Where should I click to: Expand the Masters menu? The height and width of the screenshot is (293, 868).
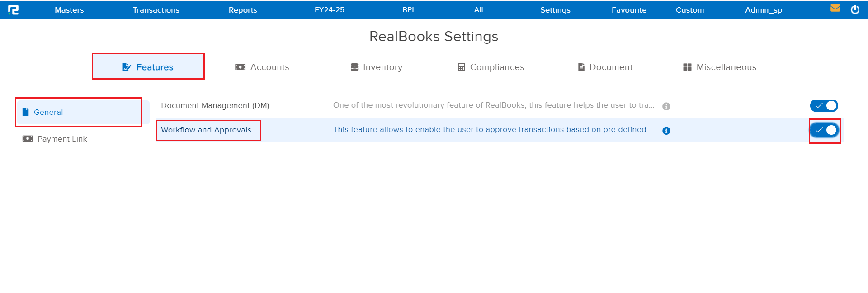click(69, 10)
